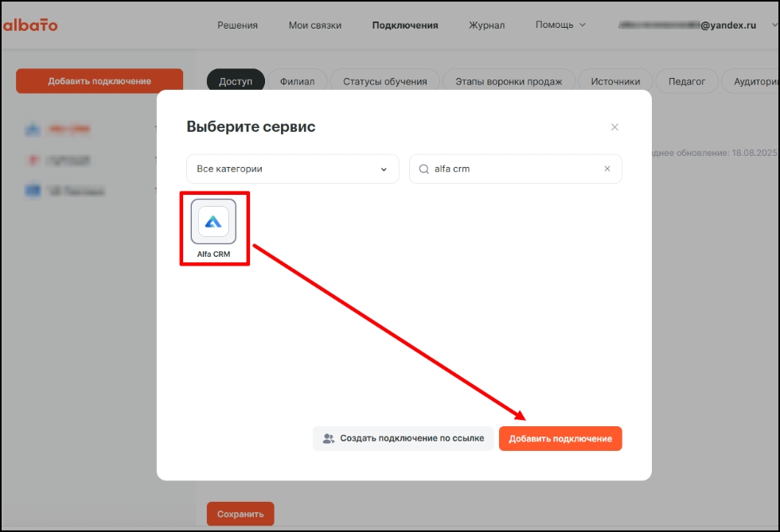Click the Сохранить button
This screenshot has height=532, width=780.
coord(240,514)
